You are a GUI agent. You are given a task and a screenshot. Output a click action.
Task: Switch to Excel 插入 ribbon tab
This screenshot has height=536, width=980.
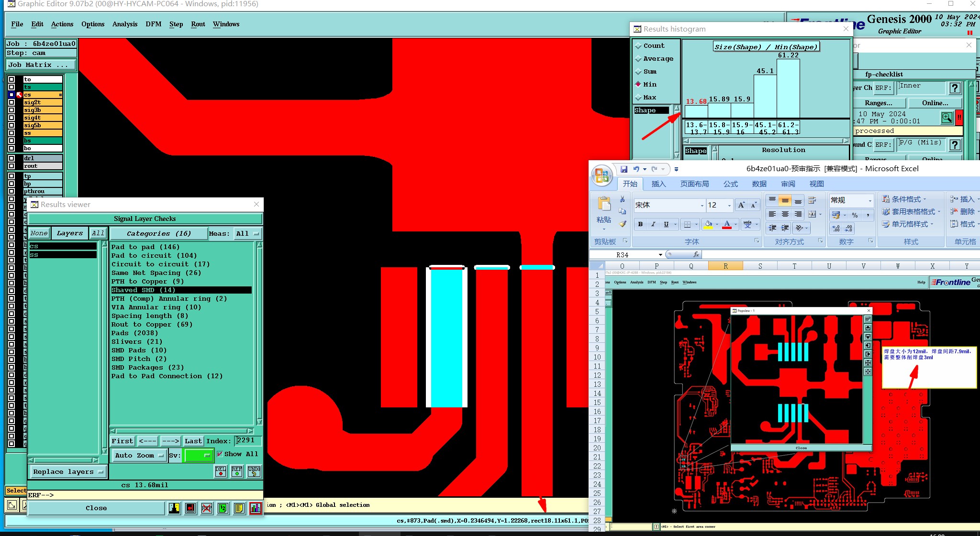click(x=658, y=184)
